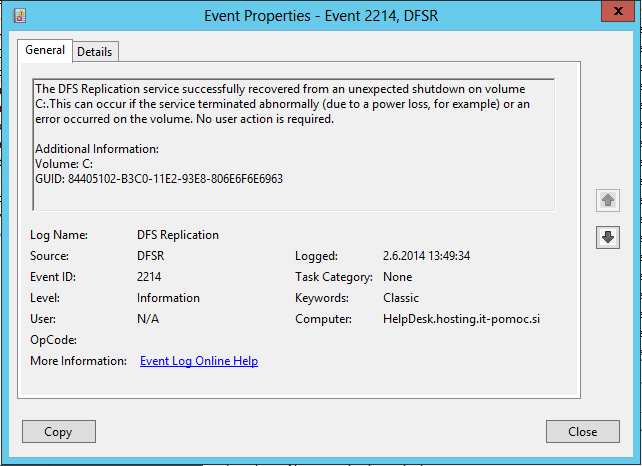
Task: Close the dialog with the red X
Action: (618, 11)
